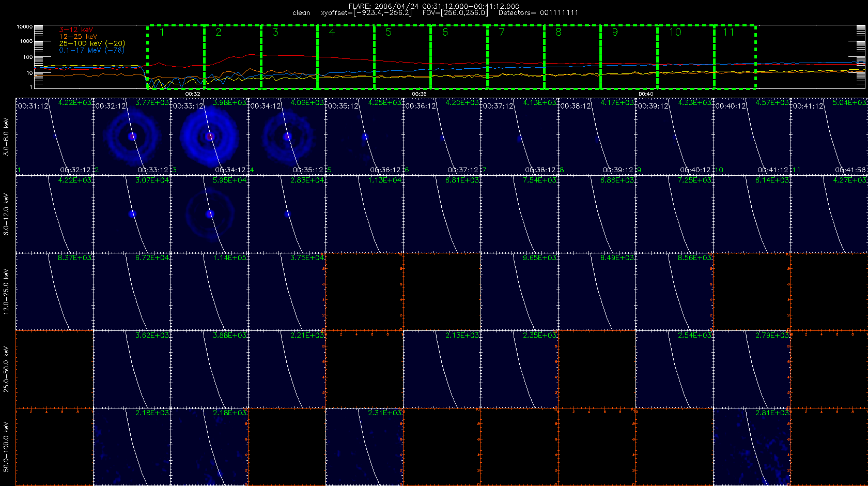This screenshot has height=486, width=868.
Task: Click the blue '0.1-17 MeV (-76)' legend entry
Action: click(91, 50)
